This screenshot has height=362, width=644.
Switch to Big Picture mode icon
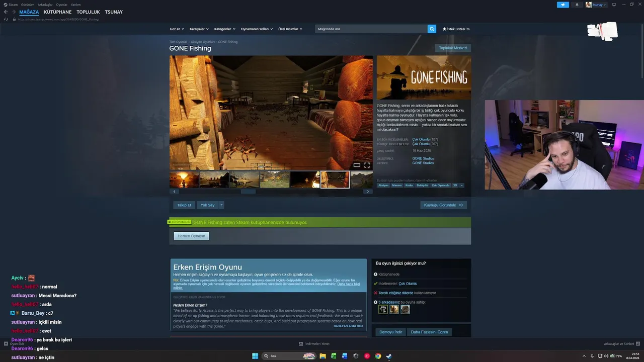coord(614,5)
